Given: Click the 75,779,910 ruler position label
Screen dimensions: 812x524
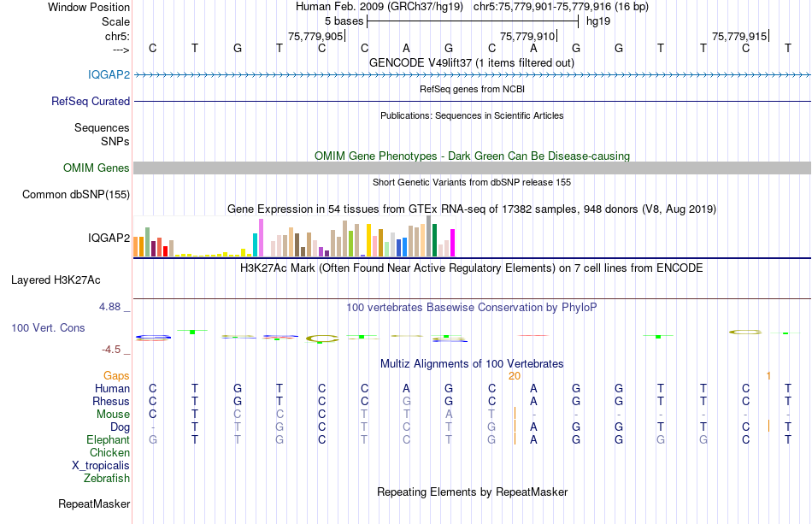Looking at the screenshot, I should (527, 36).
